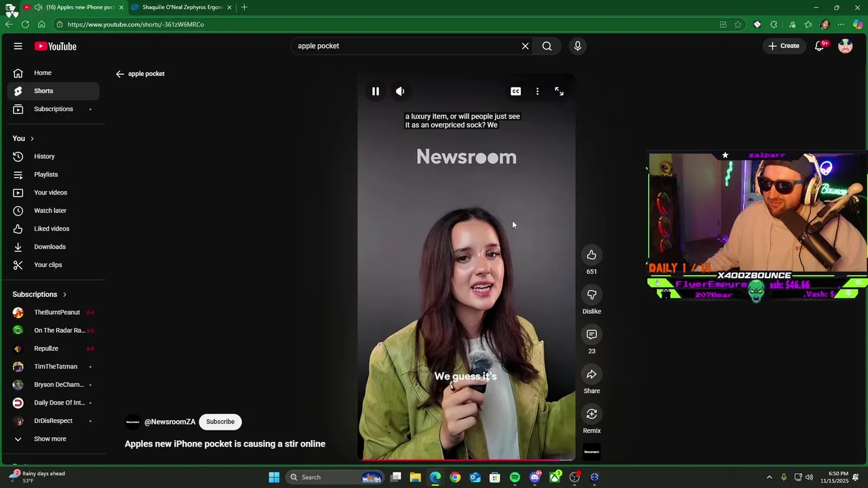The width and height of the screenshot is (868, 488).
Task: Open the comments panel with 23 comments
Action: click(x=591, y=334)
